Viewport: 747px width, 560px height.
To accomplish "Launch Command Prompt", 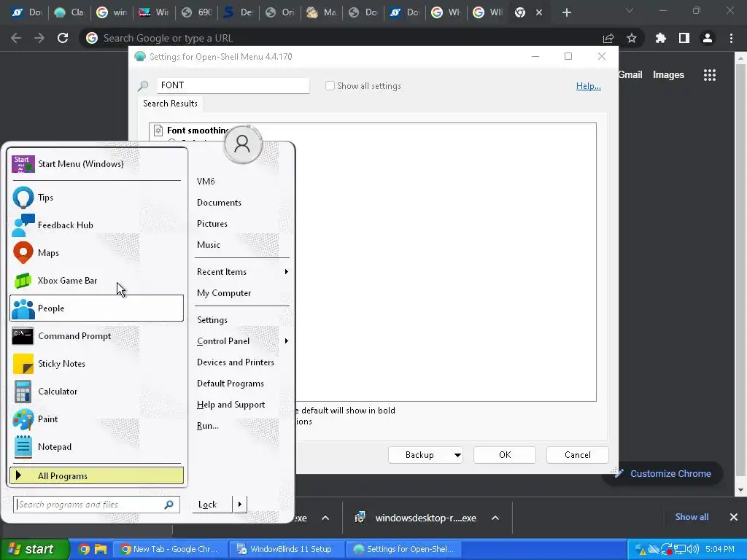I will [96, 335].
